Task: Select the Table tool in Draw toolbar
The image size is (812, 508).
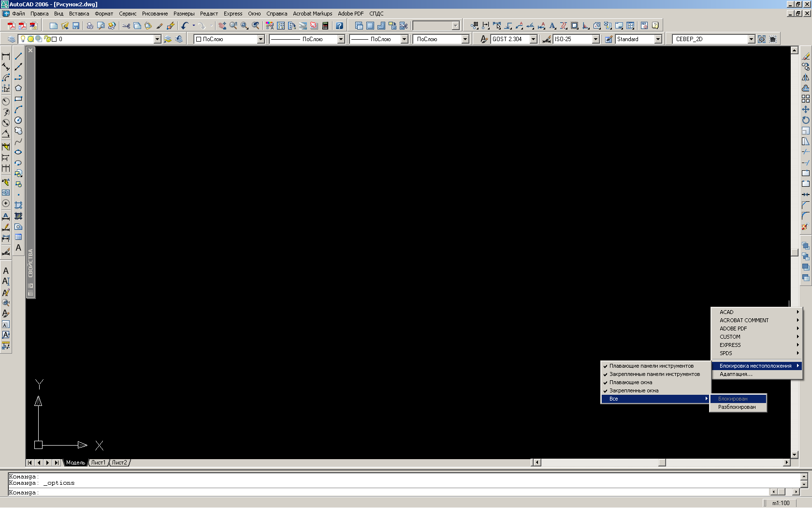Action: tap(18, 237)
